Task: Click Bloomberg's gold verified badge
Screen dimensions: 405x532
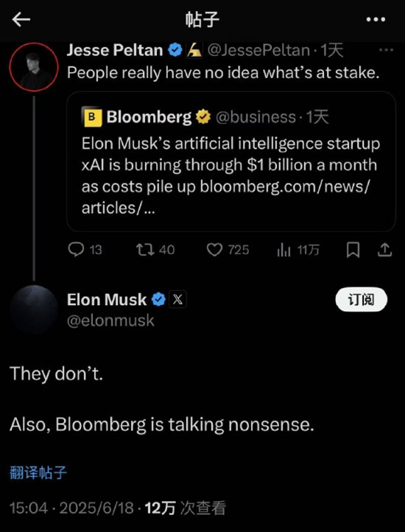Action: 203,116
